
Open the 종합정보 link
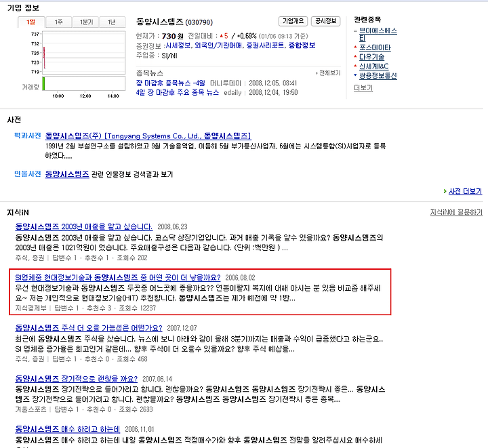click(x=302, y=45)
